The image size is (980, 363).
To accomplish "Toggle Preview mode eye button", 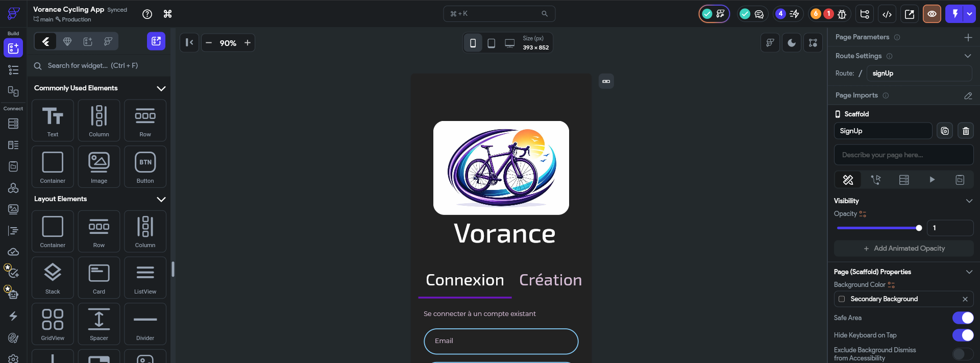I will tap(932, 14).
